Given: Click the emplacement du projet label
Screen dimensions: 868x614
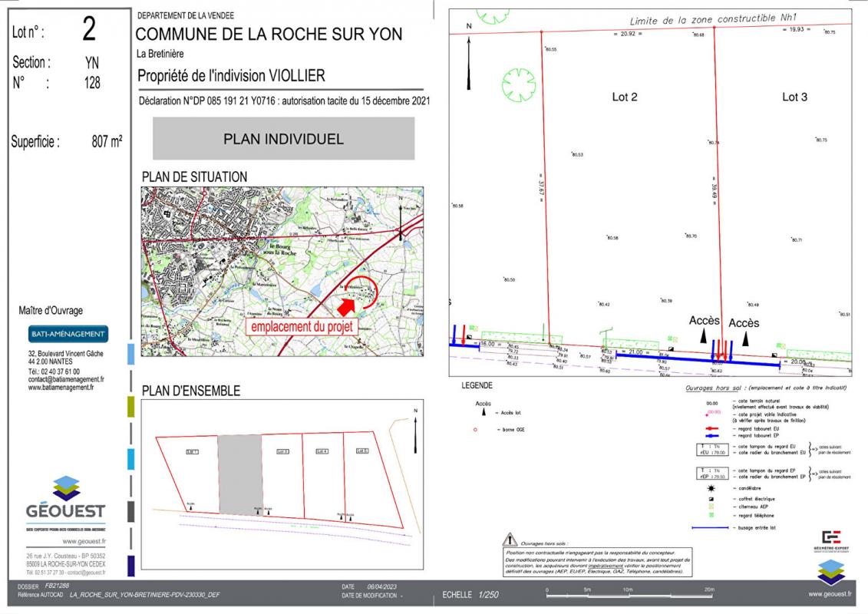Looking at the screenshot, I should pos(303,326).
